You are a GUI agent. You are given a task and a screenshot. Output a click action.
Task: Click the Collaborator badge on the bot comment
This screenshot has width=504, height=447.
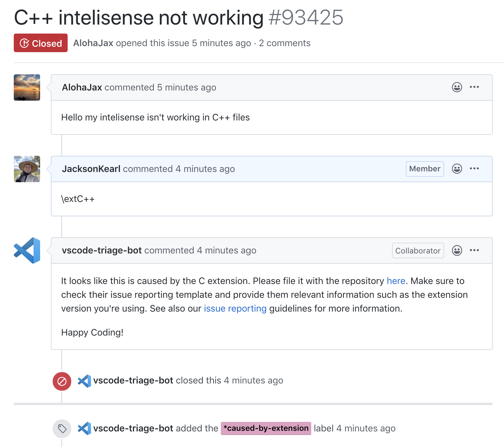418,250
